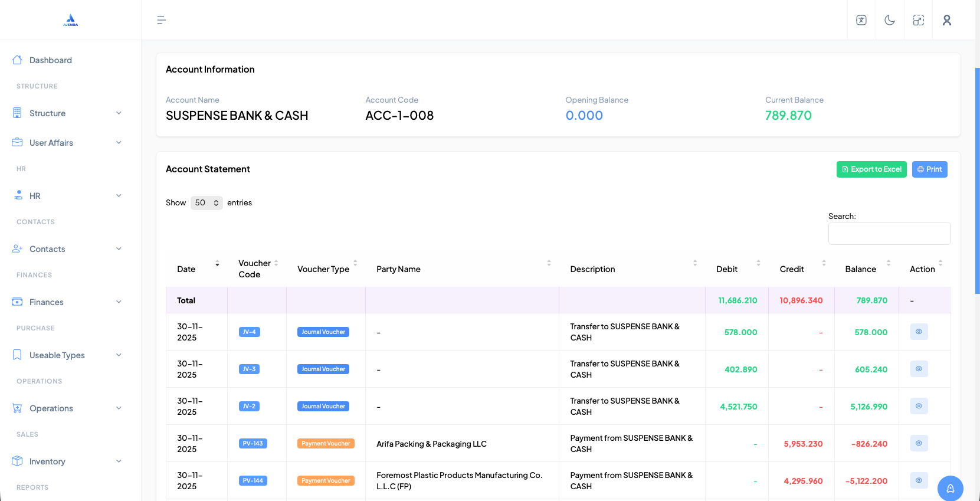Open Dashboard from sidebar
The image size is (980, 501).
[51, 60]
